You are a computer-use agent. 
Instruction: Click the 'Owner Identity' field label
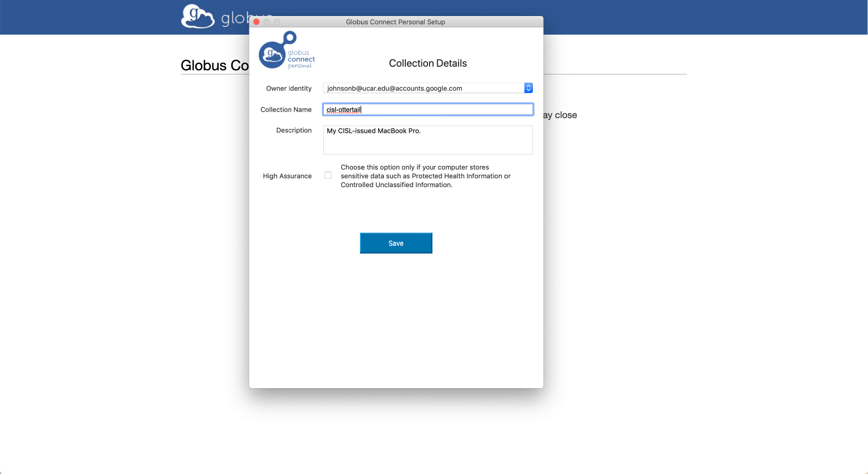(289, 88)
